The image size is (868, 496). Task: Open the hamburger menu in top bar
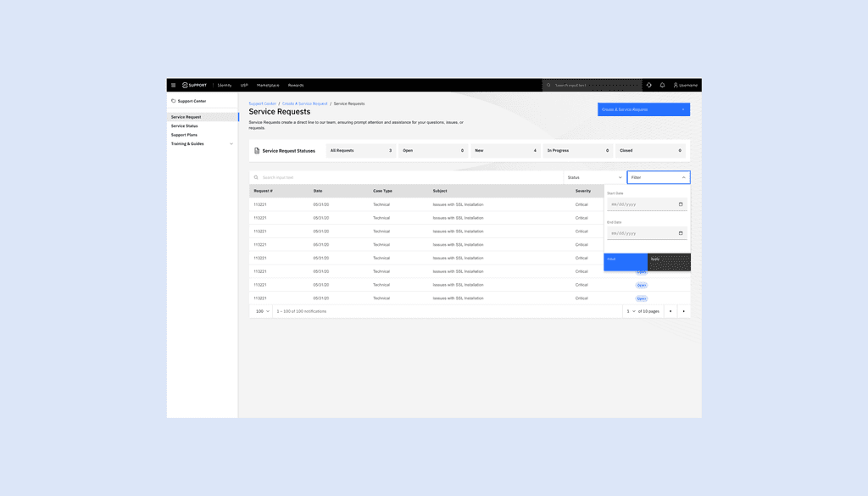point(173,86)
